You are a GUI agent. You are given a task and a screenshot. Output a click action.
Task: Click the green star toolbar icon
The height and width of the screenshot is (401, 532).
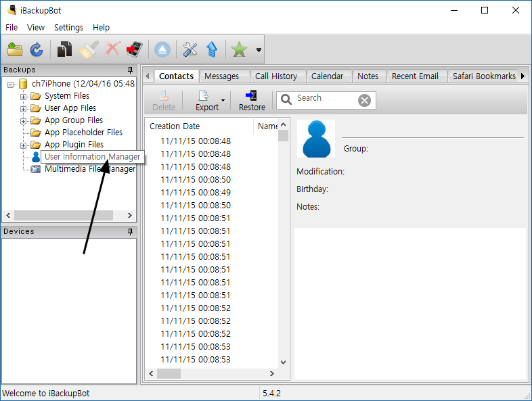[x=239, y=49]
